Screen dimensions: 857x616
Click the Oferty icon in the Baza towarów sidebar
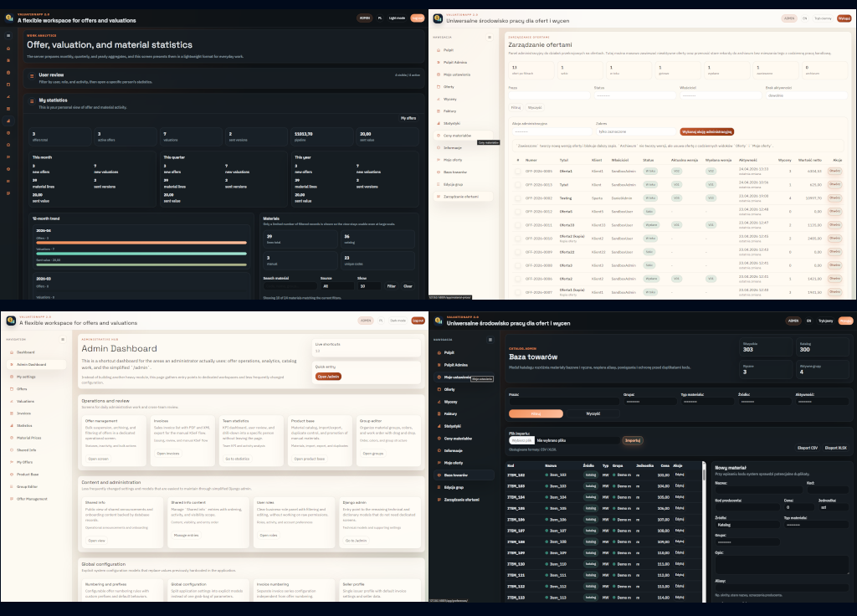[439, 390]
